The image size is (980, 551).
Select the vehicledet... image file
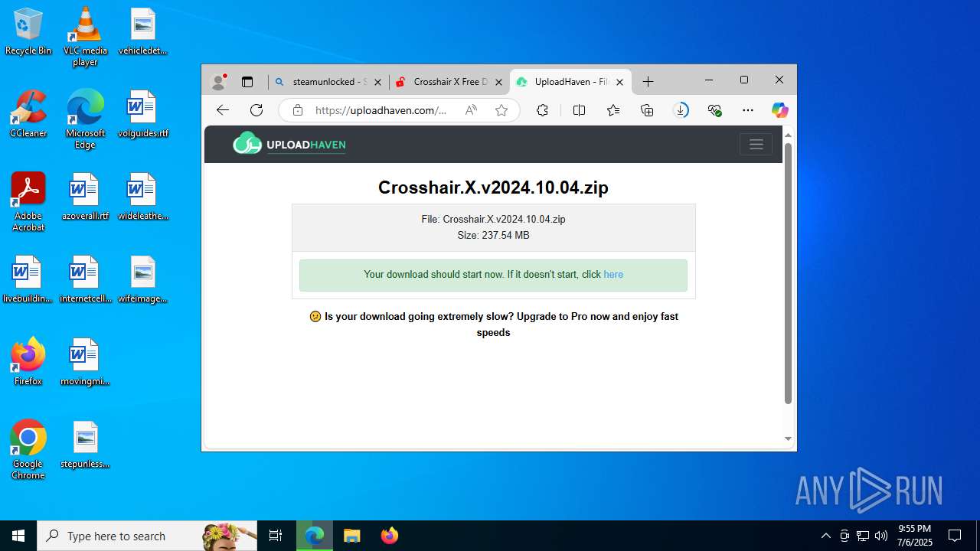[x=142, y=31]
